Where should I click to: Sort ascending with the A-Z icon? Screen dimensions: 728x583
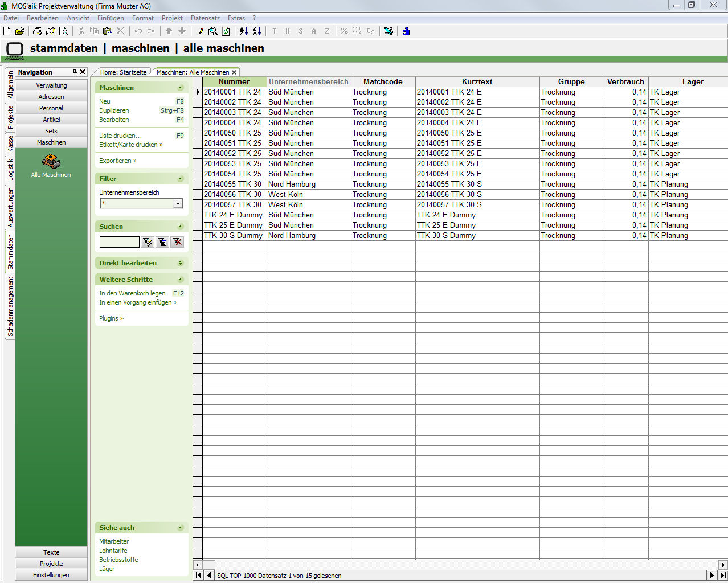pos(243,31)
